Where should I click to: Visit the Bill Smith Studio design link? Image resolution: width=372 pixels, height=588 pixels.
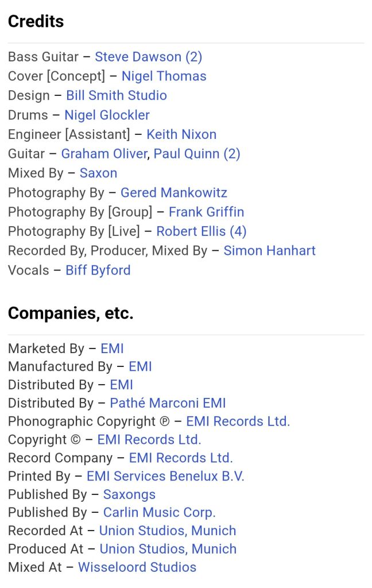coord(117,95)
